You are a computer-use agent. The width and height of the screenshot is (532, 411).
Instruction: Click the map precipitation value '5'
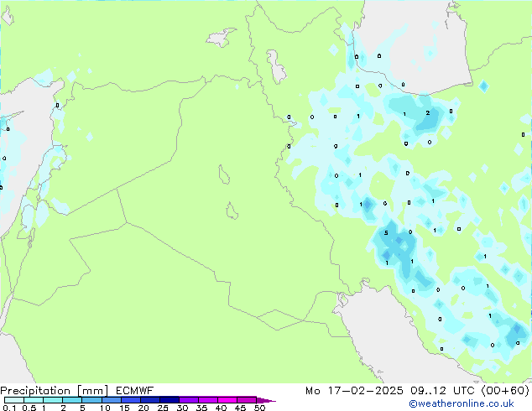point(386,233)
